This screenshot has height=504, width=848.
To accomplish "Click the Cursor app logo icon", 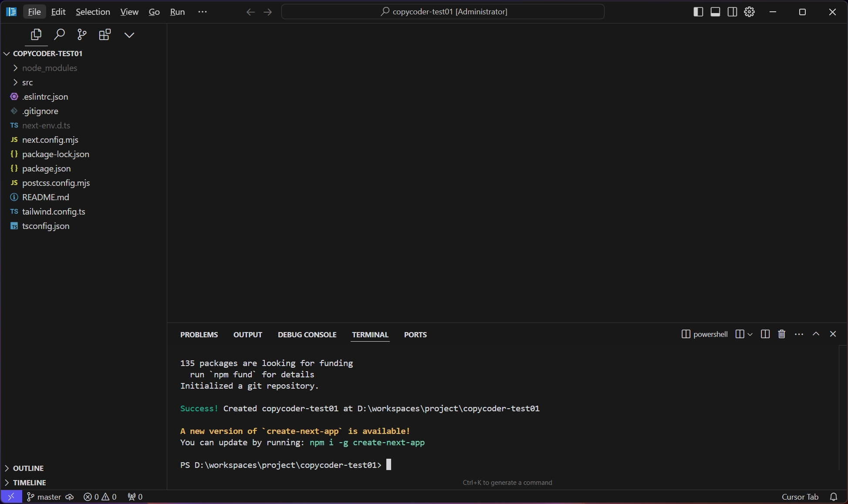I will pos(11,12).
